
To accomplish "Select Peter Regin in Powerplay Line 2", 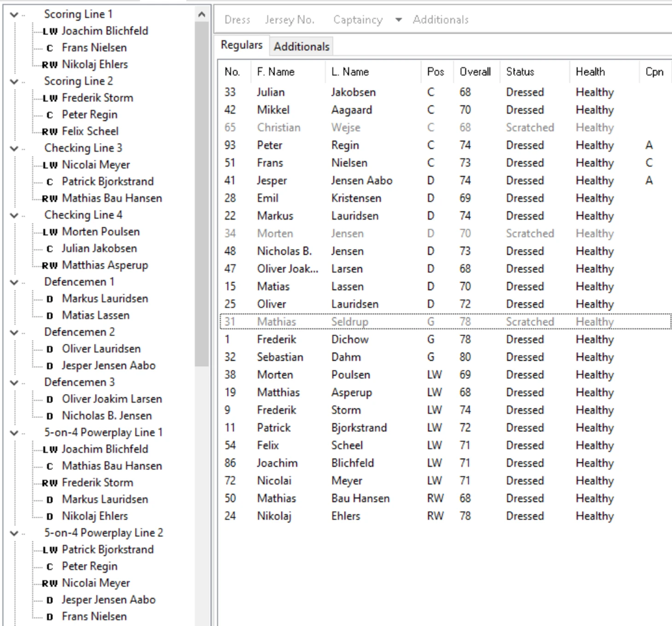I will (x=90, y=567).
